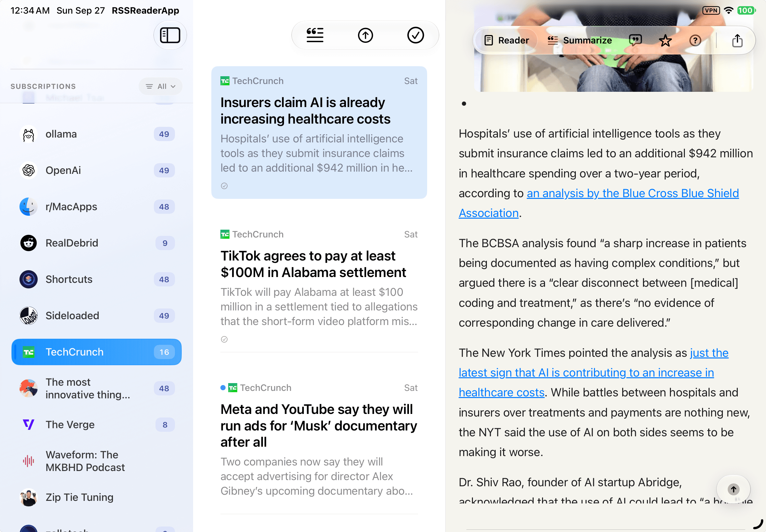Toggle the sidebar panel button

pyautogui.click(x=170, y=35)
